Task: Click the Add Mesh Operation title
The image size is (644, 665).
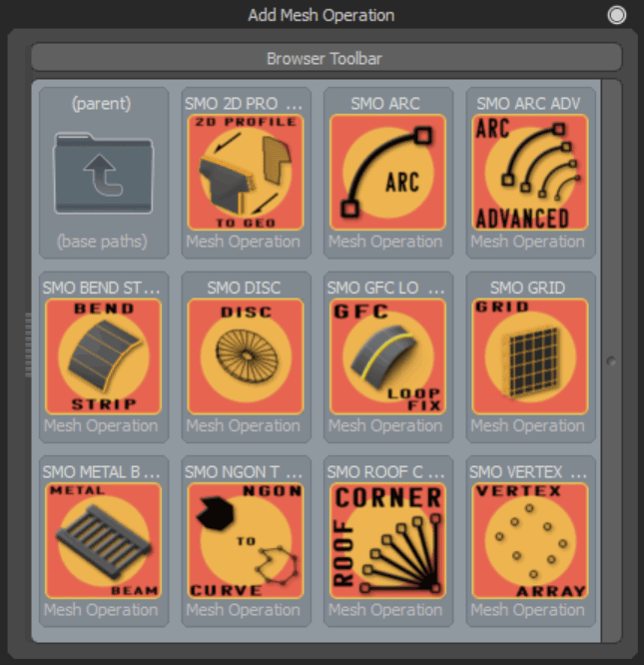Action: pyautogui.click(x=322, y=15)
